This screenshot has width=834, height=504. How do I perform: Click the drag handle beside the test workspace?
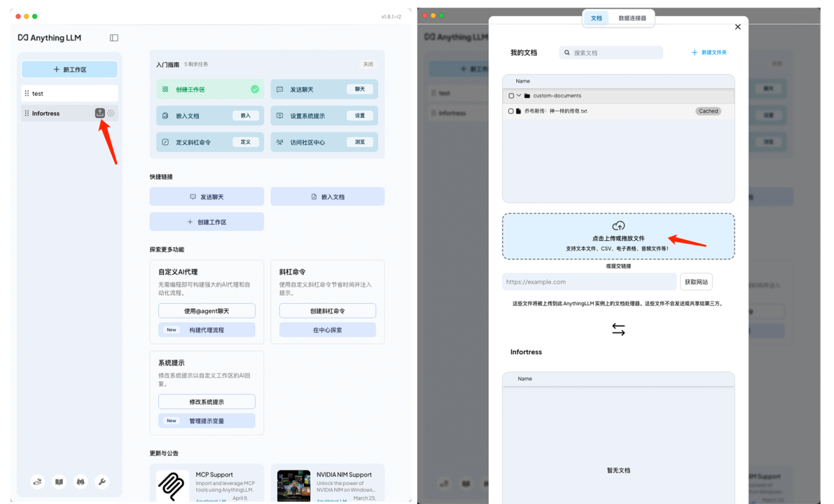point(27,93)
